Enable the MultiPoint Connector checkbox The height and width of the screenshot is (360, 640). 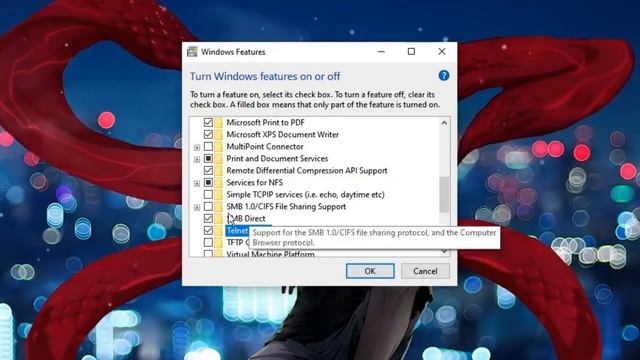(208, 146)
